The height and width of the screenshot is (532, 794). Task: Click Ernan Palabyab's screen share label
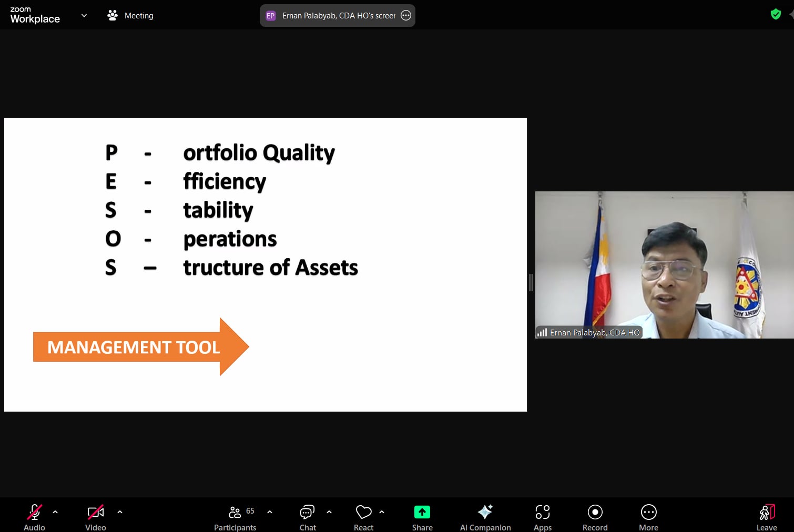pos(339,16)
